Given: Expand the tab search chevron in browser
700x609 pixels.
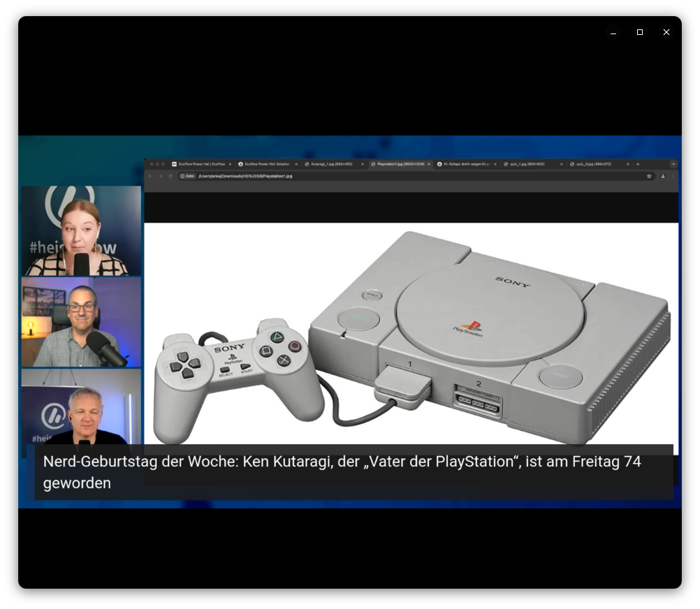Looking at the screenshot, I should tap(673, 164).
